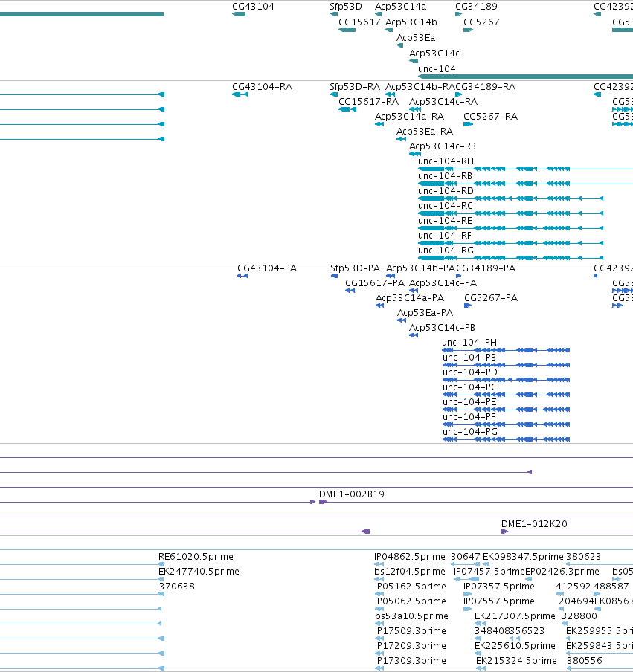Click the Acp53C14a gene name
633x672 pixels.
[401, 7]
